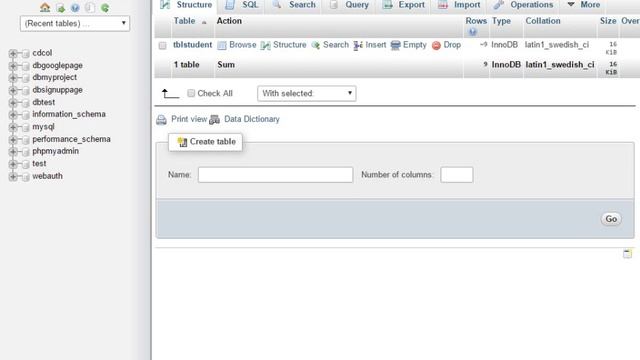
Task: Expand the dbsignuppage tree node
Action: [13, 90]
